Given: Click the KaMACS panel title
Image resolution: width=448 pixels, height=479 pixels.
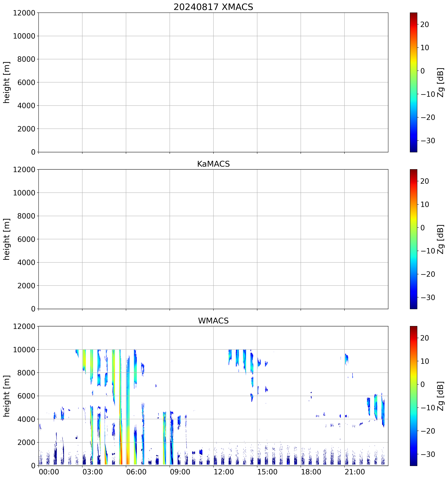Looking at the screenshot, I should tap(213, 164).
